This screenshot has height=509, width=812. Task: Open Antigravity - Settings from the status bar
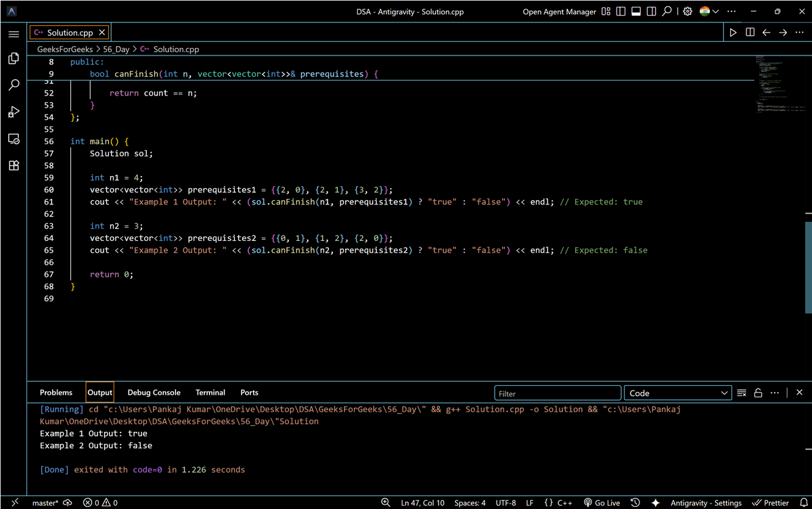pos(706,503)
